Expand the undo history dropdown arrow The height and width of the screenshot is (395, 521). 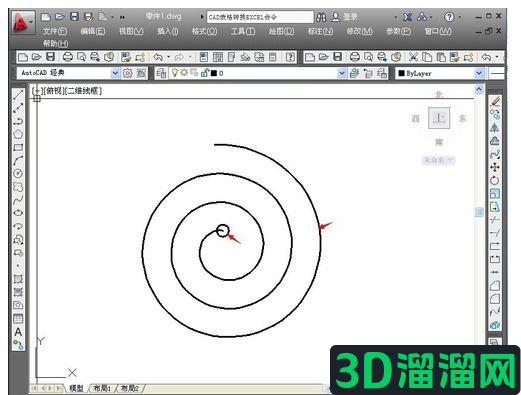tap(168, 57)
